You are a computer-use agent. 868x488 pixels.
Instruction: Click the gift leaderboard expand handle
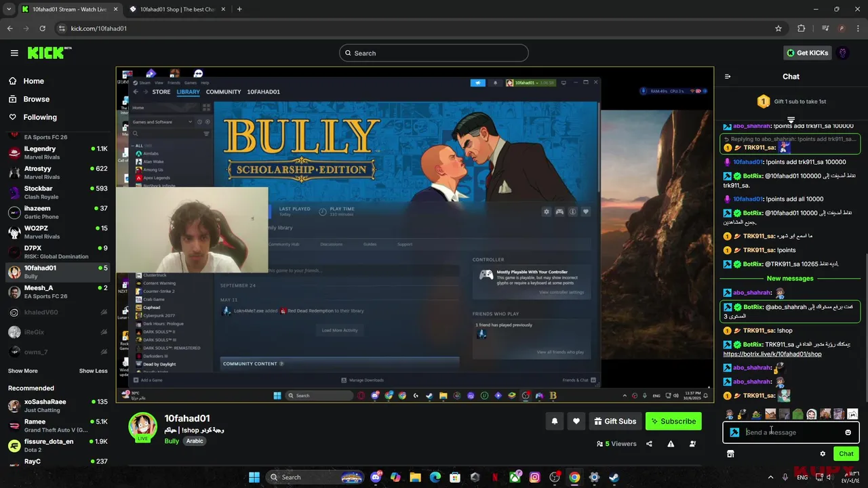pyautogui.click(x=791, y=120)
